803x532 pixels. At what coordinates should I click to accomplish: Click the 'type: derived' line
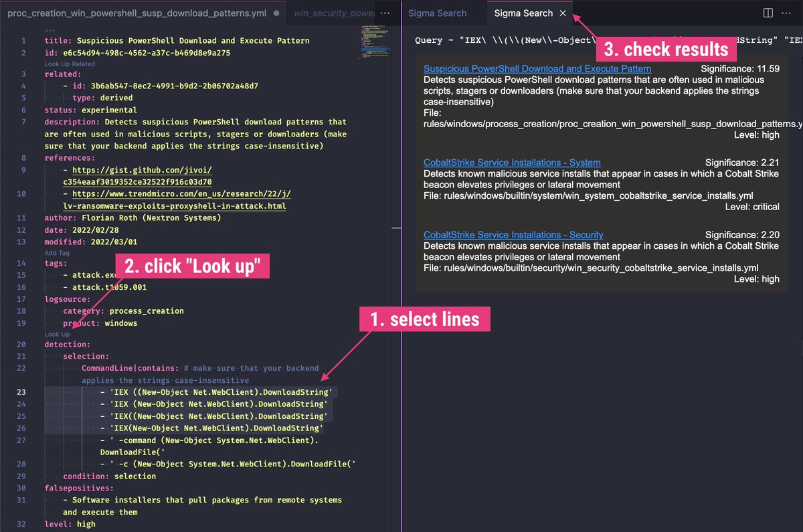point(102,98)
